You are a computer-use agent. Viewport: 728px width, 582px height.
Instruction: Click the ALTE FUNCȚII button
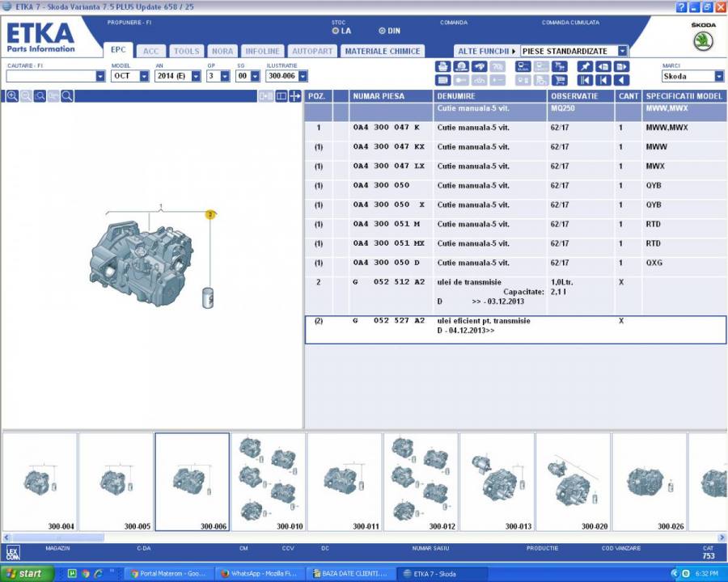(485, 51)
